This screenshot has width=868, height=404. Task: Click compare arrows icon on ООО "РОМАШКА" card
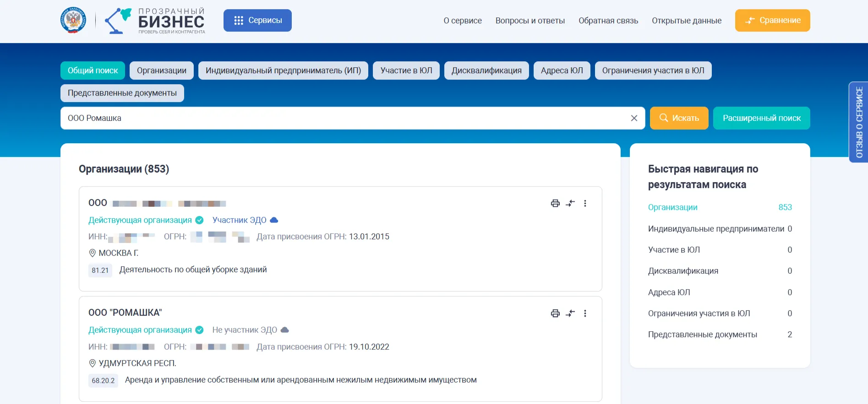pyautogui.click(x=570, y=313)
